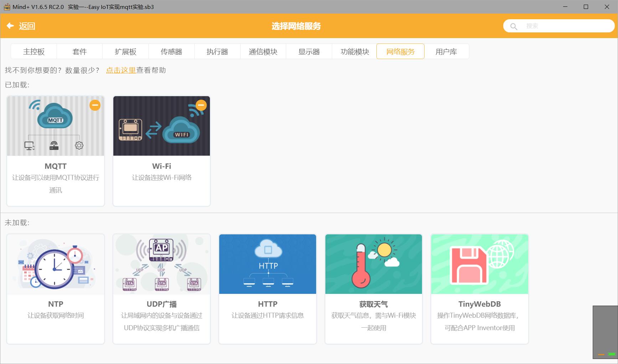Click the Wi-Fi card title
This screenshot has width=618, height=364.
pyautogui.click(x=161, y=166)
